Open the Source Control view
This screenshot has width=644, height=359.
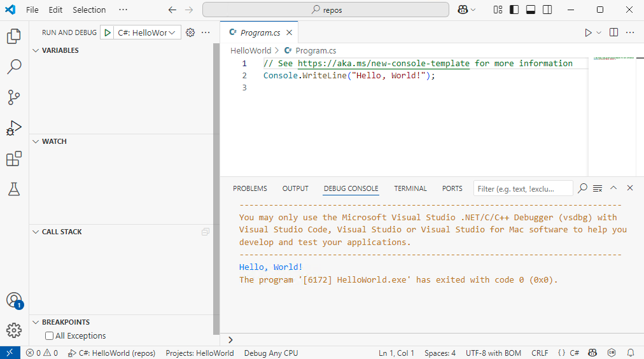click(x=14, y=97)
